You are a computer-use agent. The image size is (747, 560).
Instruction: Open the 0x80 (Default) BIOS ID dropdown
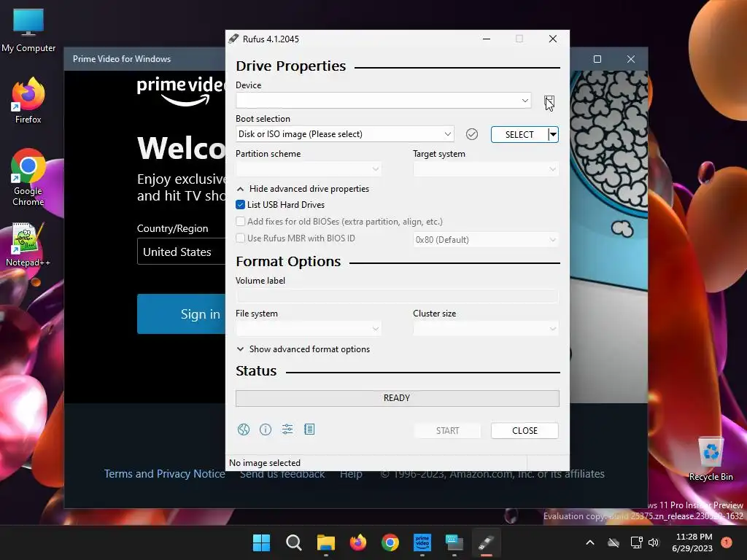click(x=486, y=239)
